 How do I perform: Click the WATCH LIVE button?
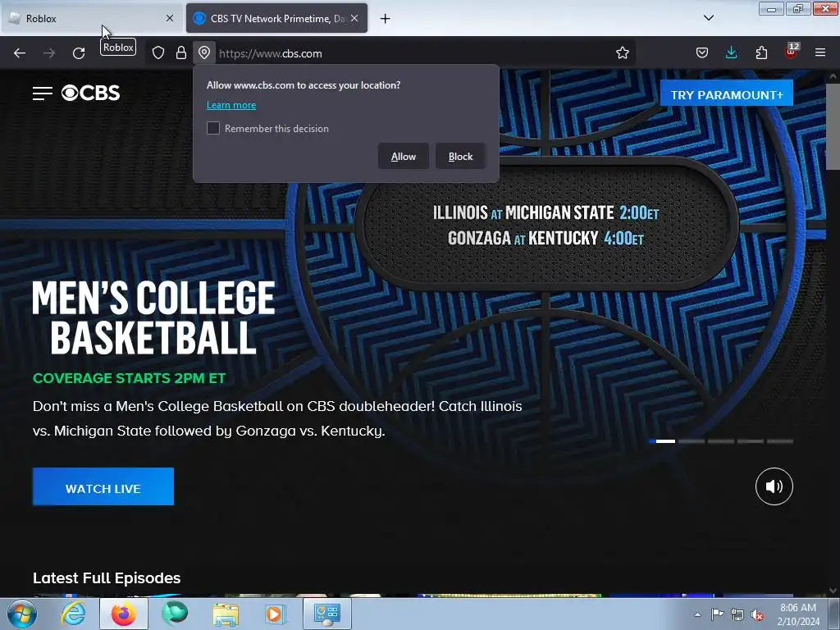(x=103, y=486)
